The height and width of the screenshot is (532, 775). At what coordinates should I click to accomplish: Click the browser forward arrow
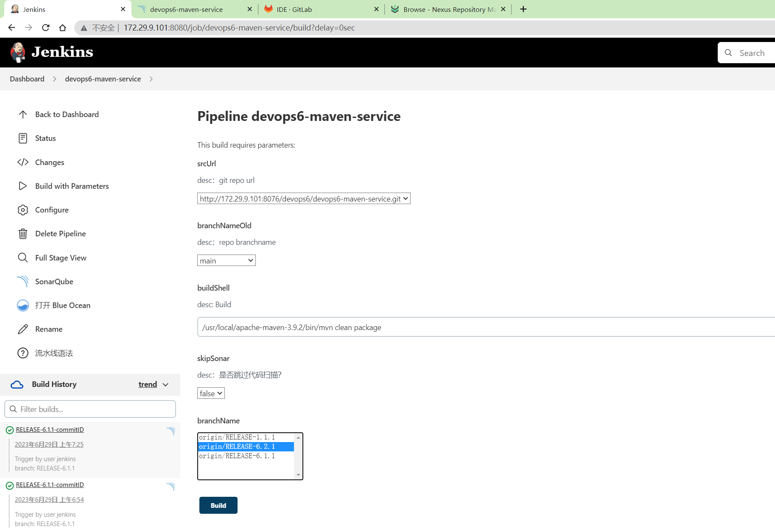coord(28,28)
